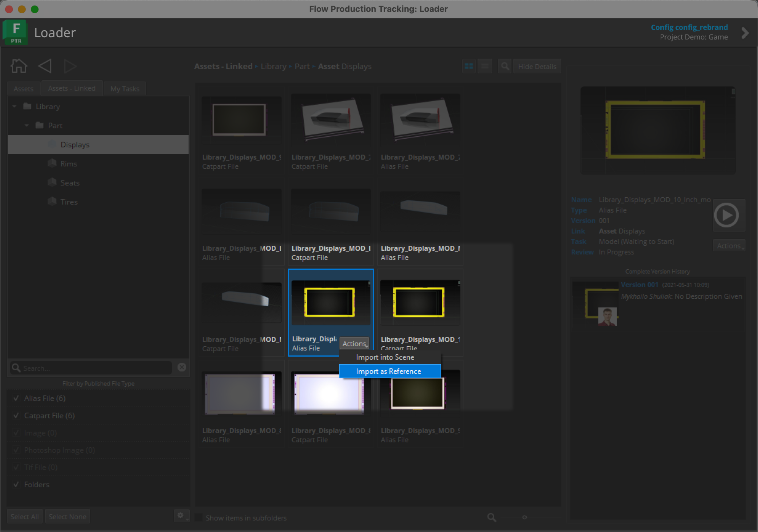Open the search icon beside Hide Details

(505, 66)
